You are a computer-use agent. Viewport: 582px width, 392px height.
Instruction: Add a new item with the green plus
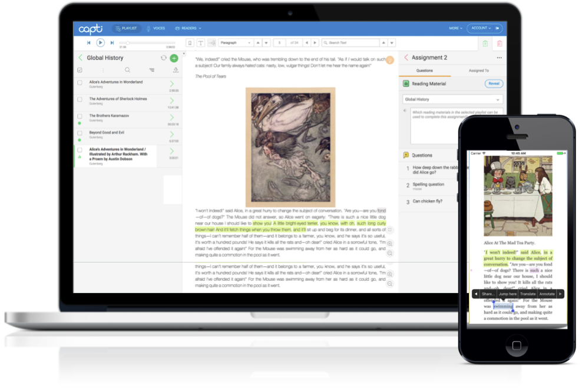pyautogui.click(x=174, y=58)
